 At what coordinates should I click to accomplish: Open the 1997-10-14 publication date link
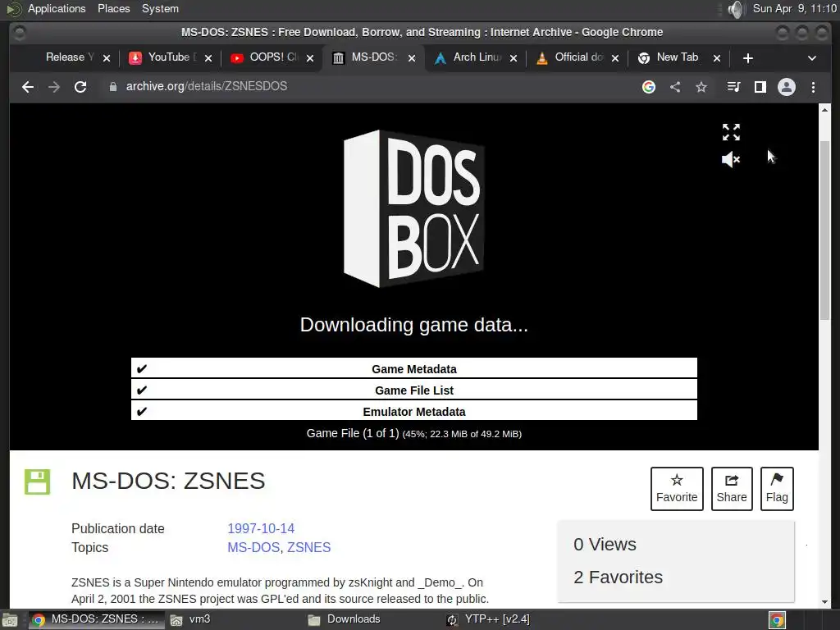click(261, 529)
